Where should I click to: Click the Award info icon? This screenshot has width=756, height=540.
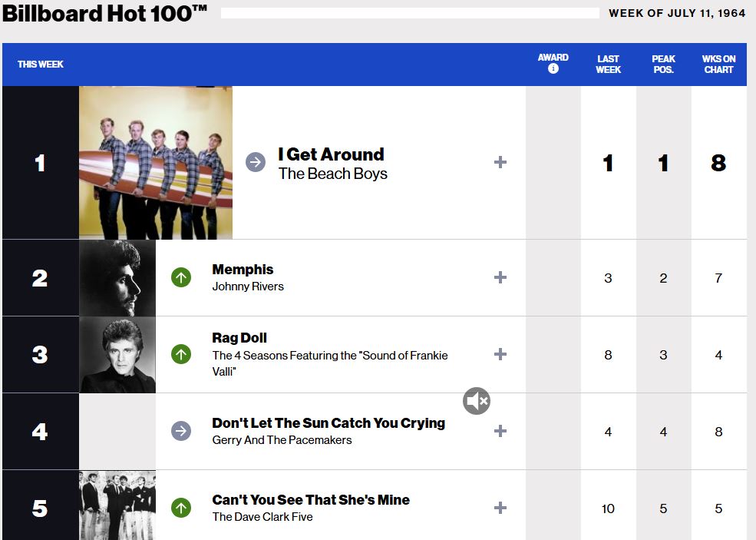[x=553, y=69]
